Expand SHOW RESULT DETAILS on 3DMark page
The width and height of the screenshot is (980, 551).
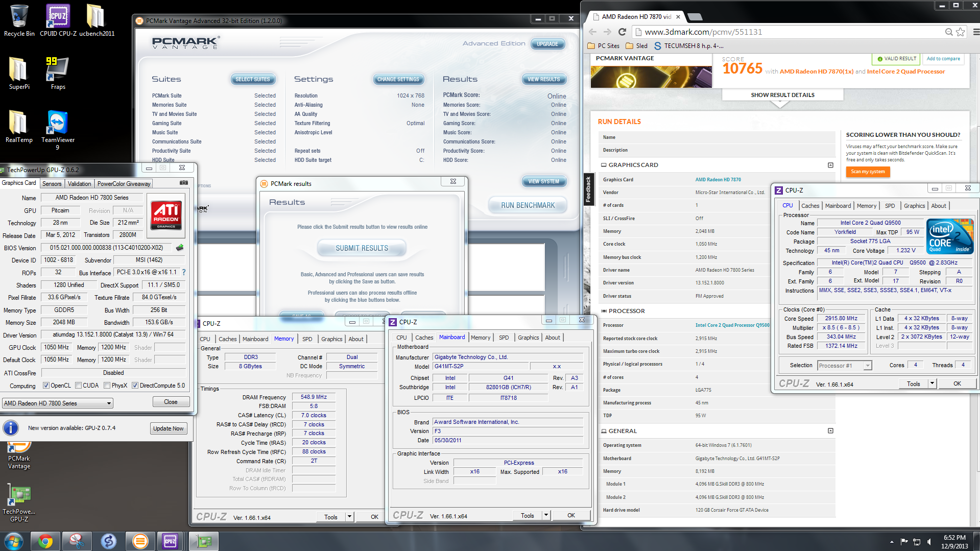[782, 95]
